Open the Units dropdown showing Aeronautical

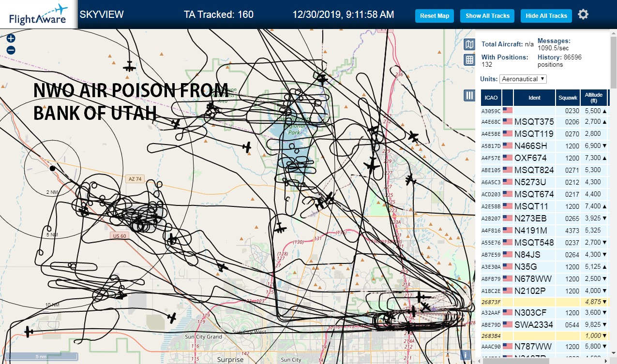coord(523,79)
